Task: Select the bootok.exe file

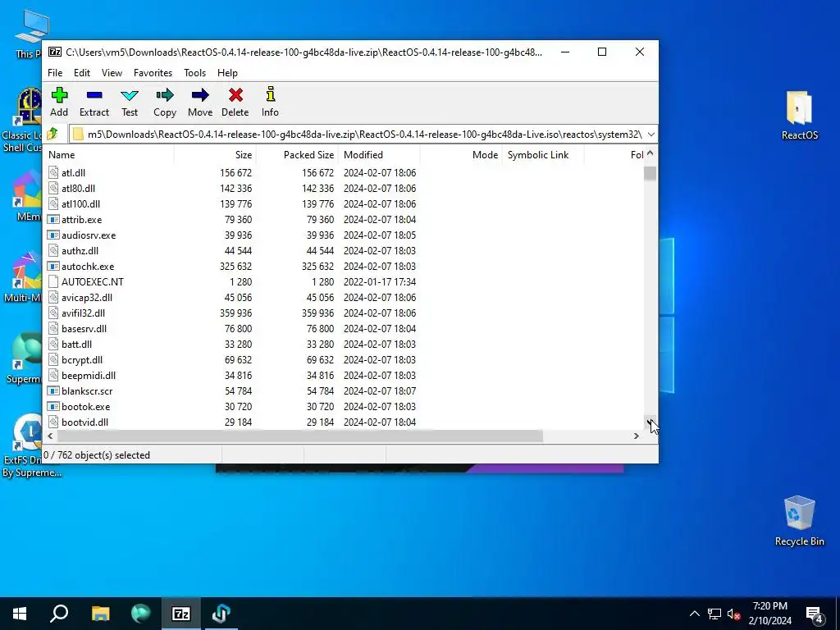Action: pyautogui.click(x=85, y=407)
